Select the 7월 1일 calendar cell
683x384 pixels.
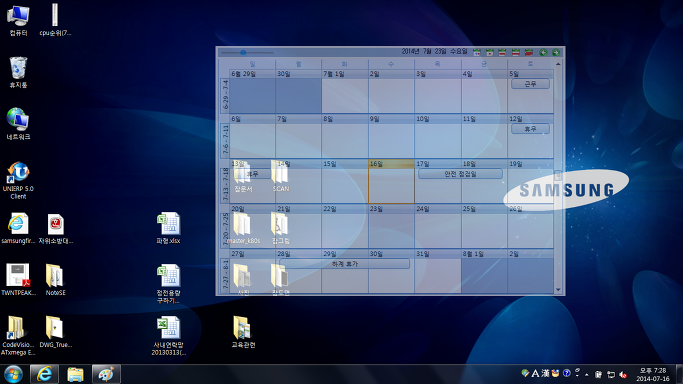coord(345,91)
